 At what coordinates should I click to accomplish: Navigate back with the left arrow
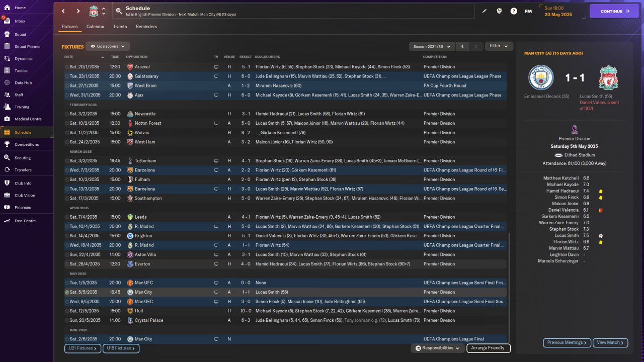pyautogui.click(x=63, y=11)
